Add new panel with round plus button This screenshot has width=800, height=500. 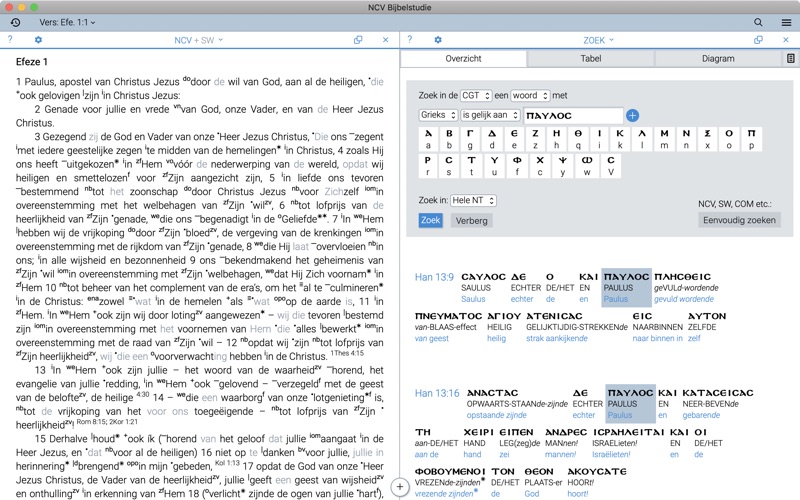pyautogui.click(x=400, y=487)
